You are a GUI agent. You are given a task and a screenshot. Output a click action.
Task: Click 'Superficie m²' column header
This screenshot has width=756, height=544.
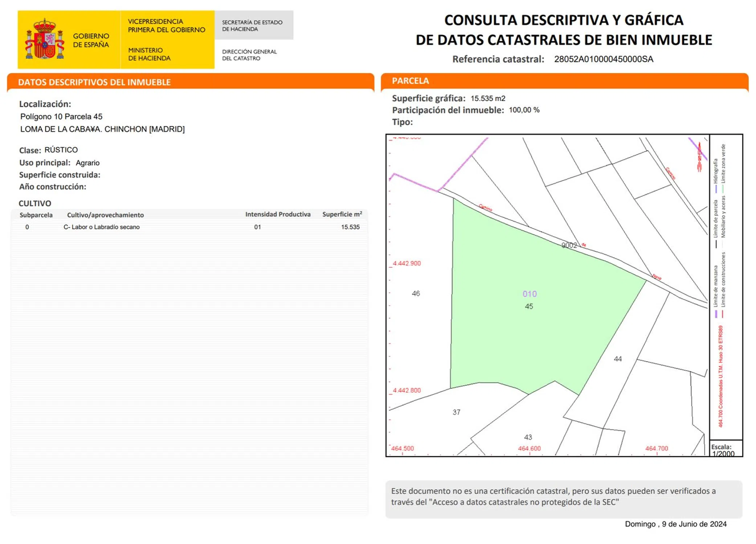coord(342,214)
